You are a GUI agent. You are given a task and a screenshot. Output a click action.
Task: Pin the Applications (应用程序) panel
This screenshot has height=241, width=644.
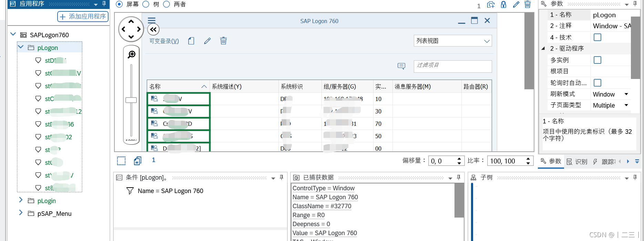coord(104,4)
